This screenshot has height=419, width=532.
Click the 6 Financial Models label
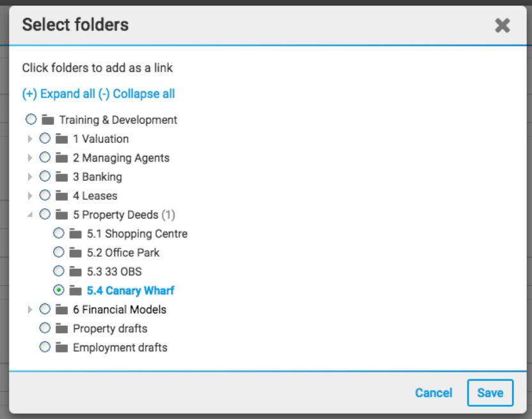(120, 310)
